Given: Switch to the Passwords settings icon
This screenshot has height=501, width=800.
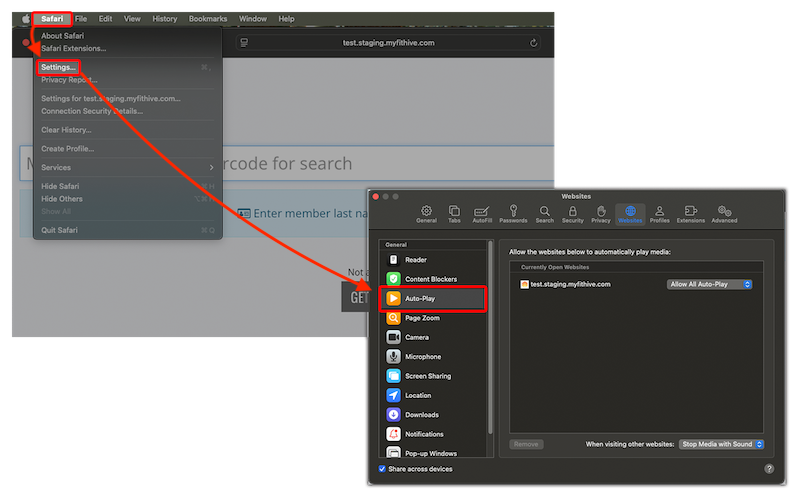Looking at the screenshot, I should click(x=513, y=213).
